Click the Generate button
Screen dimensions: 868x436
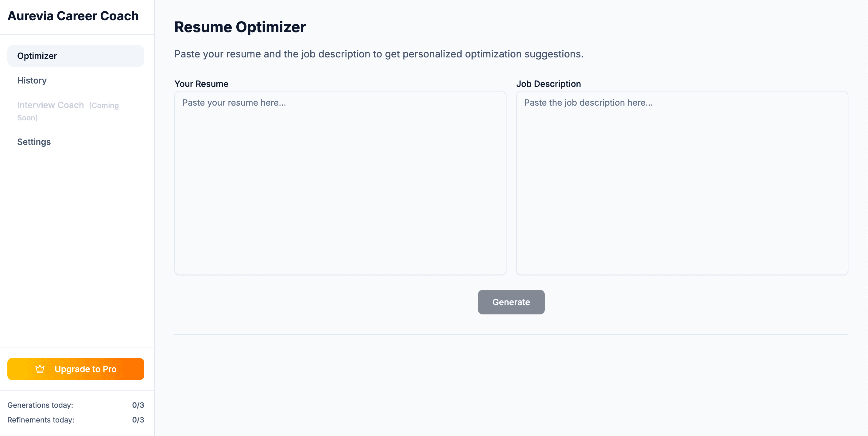[511, 302]
